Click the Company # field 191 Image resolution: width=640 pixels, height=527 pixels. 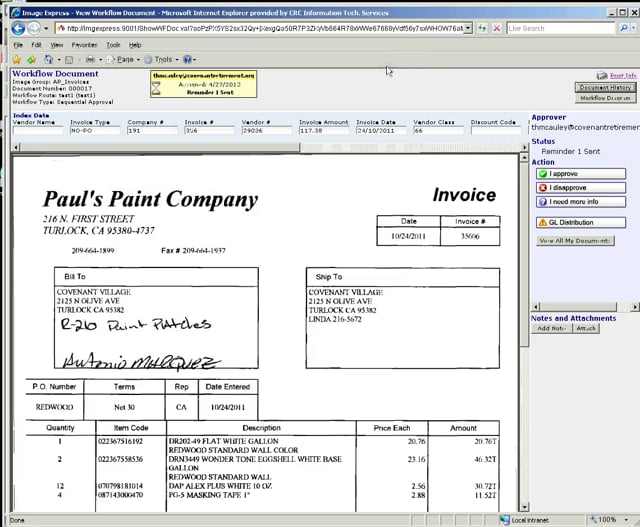[153, 131]
